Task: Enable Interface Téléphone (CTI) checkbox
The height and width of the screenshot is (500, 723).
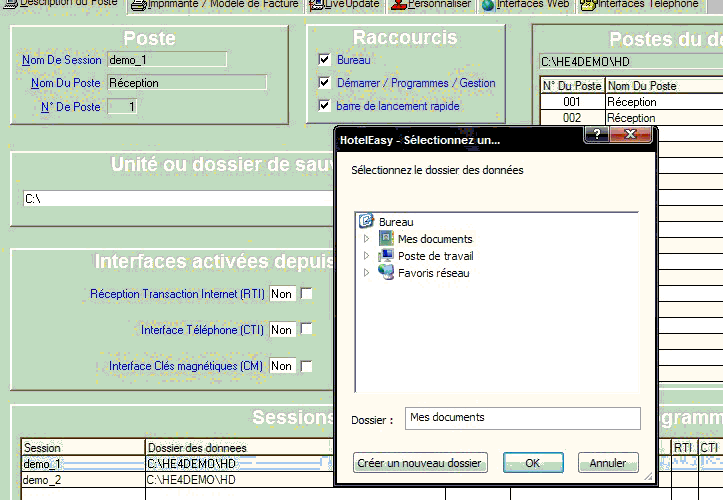Action: [x=306, y=329]
